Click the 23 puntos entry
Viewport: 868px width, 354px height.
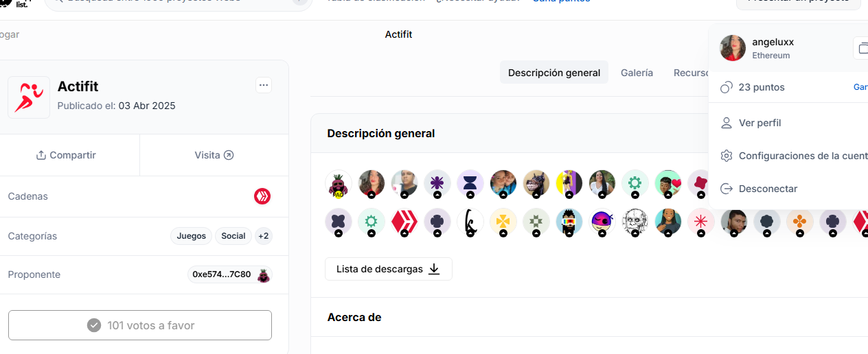762,87
